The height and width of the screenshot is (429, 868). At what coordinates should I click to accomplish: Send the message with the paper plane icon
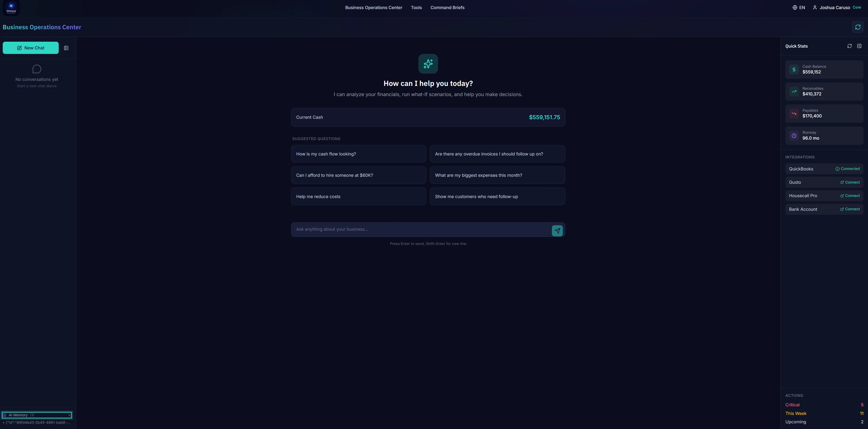pos(557,231)
